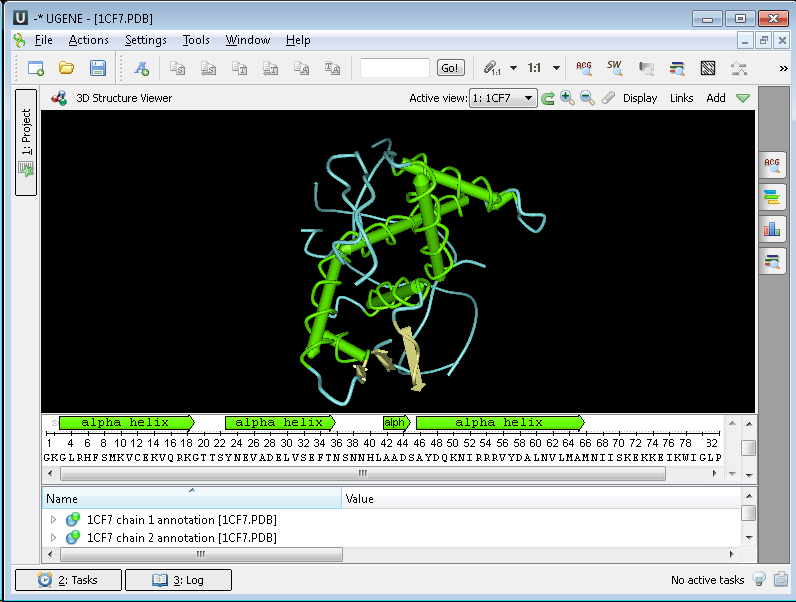This screenshot has width=796, height=602.
Task: Open the Actions menu
Action: (88, 40)
